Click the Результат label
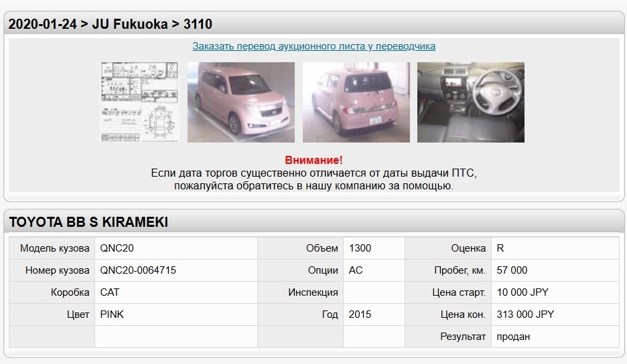The height and width of the screenshot is (364, 627). click(x=463, y=337)
